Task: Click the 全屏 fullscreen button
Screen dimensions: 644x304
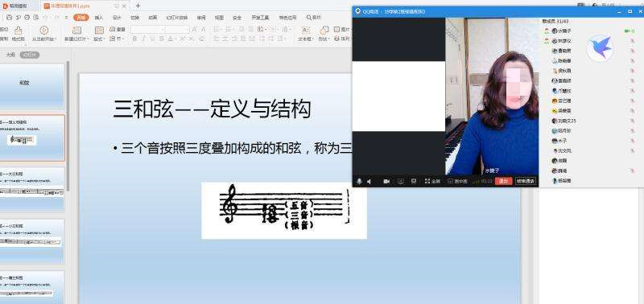Action: (x=433, y=181)
